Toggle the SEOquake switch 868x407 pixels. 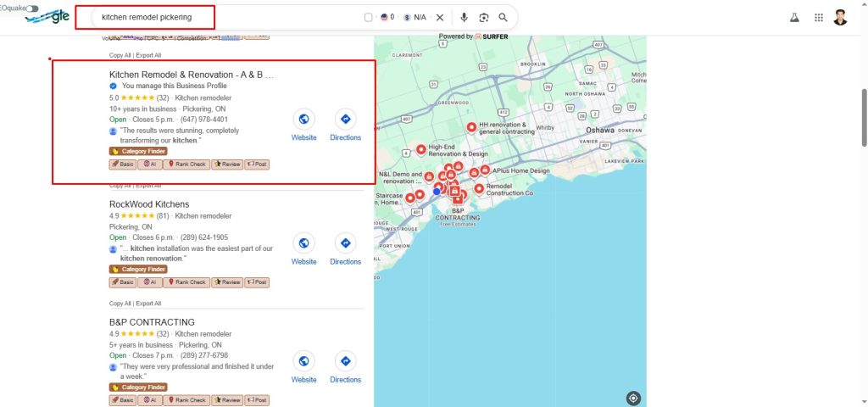pyautogui.click(x=32, y=8)
